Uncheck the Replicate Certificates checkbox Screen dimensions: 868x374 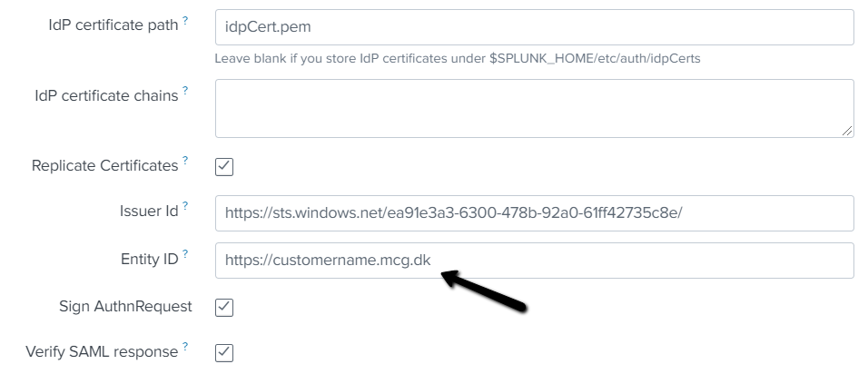pos(224,167)
